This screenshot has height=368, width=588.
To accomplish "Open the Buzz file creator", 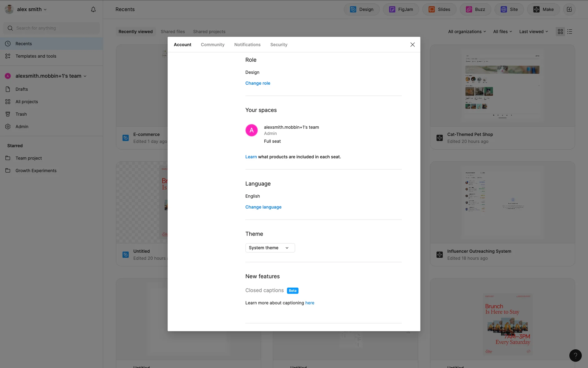I will coord(475,10).
